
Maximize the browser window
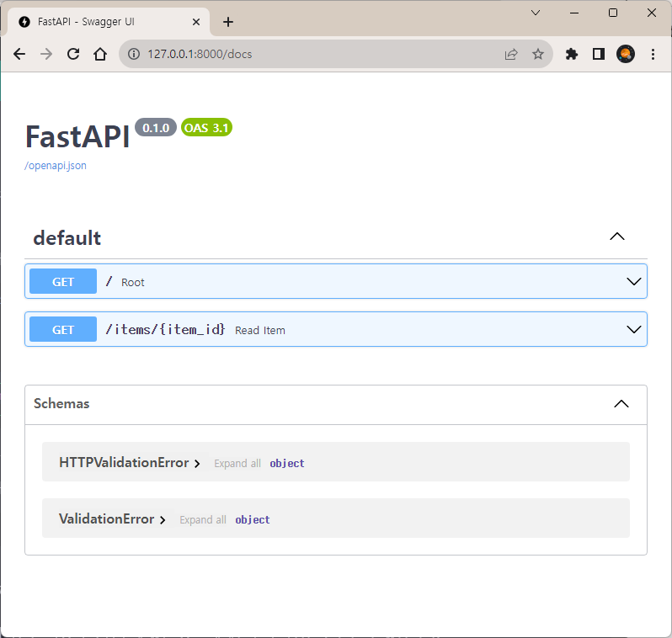[x=613, y=13]
